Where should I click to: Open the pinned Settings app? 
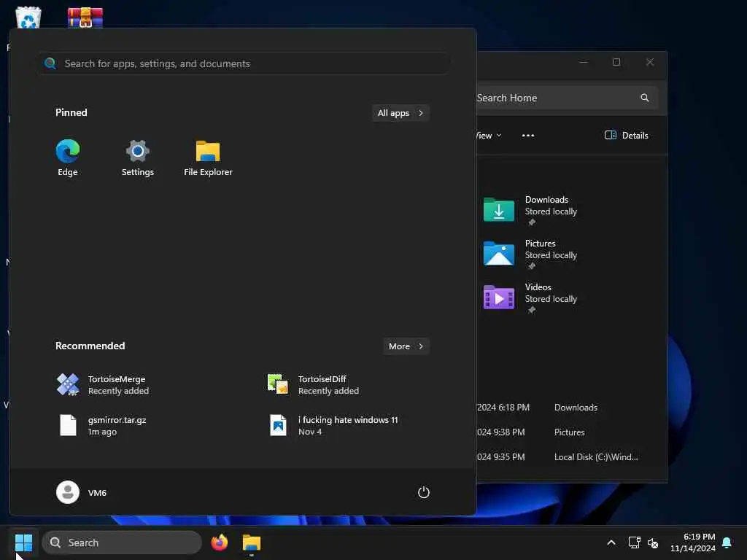(x=138, y=157)
